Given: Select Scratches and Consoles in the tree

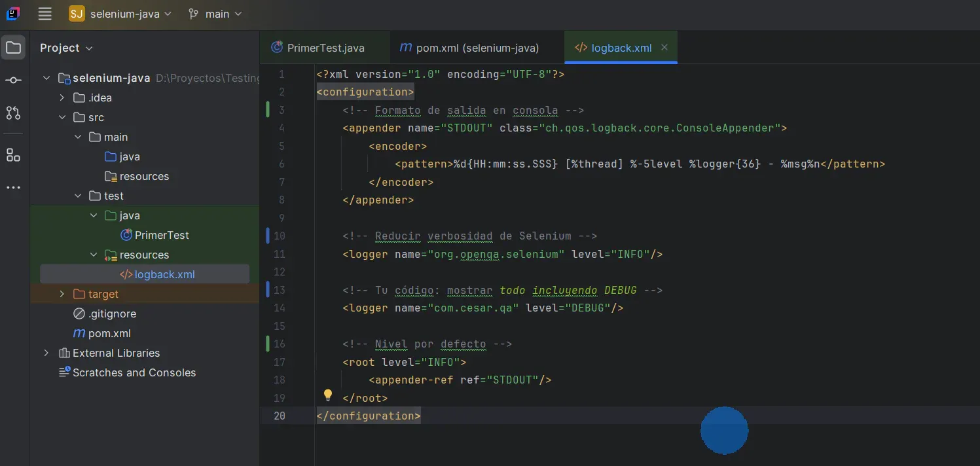Looking at the screenshot, I should [x=133, y=372].
